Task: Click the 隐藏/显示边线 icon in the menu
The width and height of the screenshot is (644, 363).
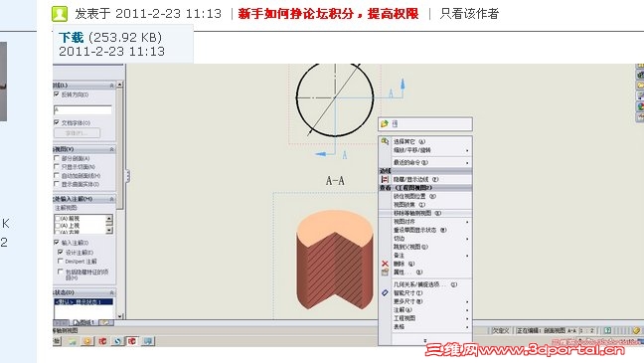Action: click(x=385, y=179)
